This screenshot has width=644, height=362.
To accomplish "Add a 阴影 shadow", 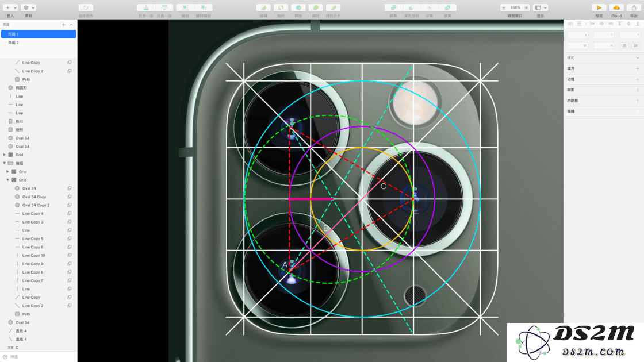I will 638,90.
